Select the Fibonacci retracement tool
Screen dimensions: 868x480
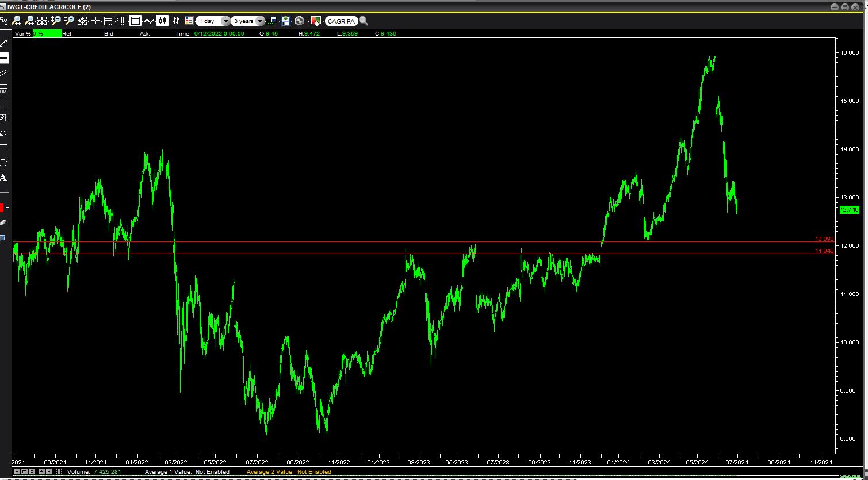(3, 87)
